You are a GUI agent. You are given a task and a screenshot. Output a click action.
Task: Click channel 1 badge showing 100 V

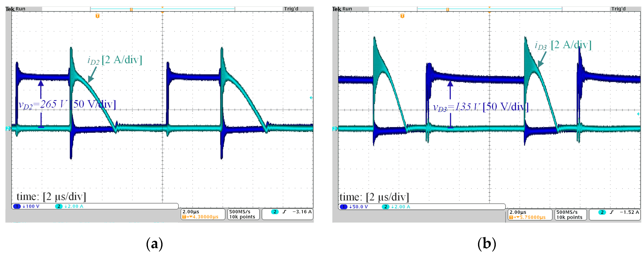coord(17,206)
